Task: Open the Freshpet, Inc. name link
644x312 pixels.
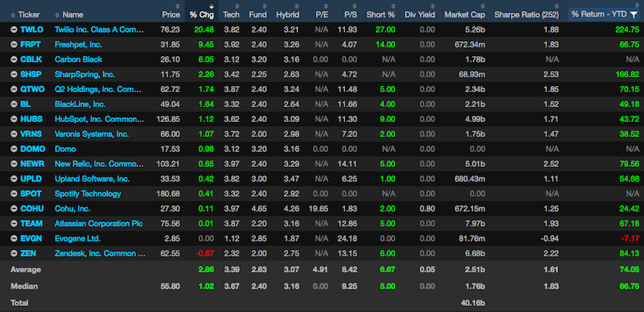Action: point(78,44)
